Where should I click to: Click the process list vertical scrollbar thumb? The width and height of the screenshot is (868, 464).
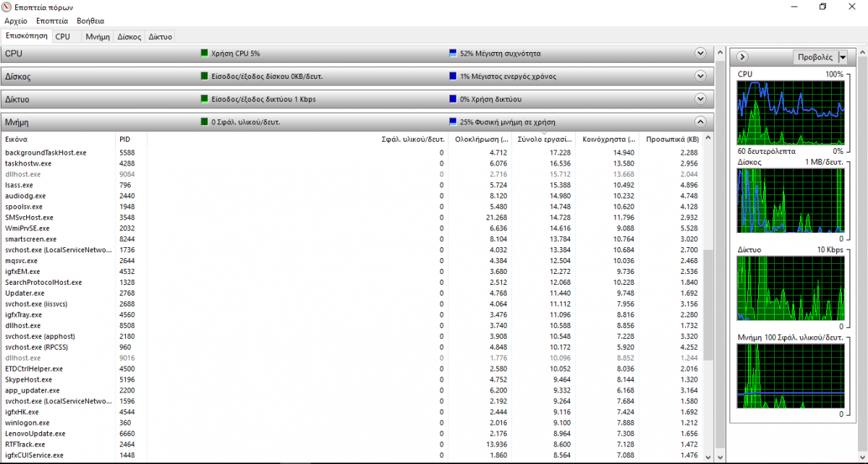coord(708,305)
